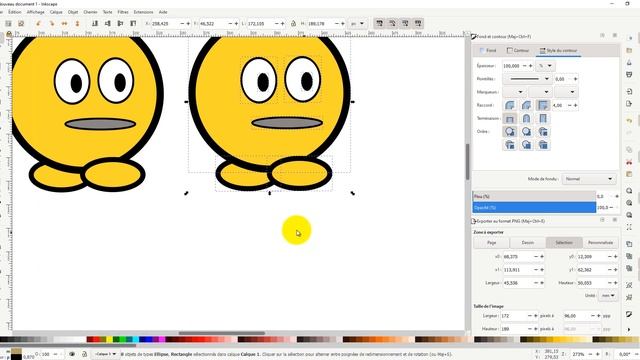Image resolution: width=640 pixels, height=360 pixels.
Task: Toggle the guides lock above vertical ruler
Action: point(9,34)
